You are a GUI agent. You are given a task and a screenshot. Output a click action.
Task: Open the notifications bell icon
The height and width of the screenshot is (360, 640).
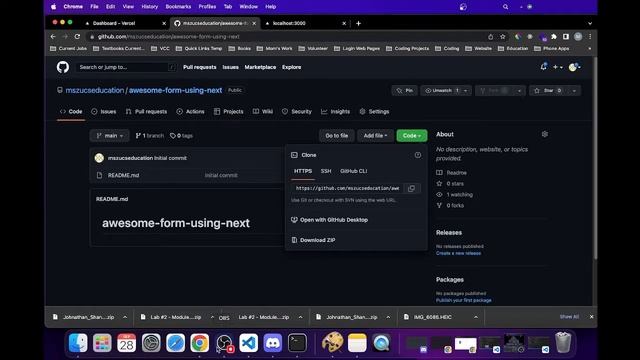click(x=543, y=67)
